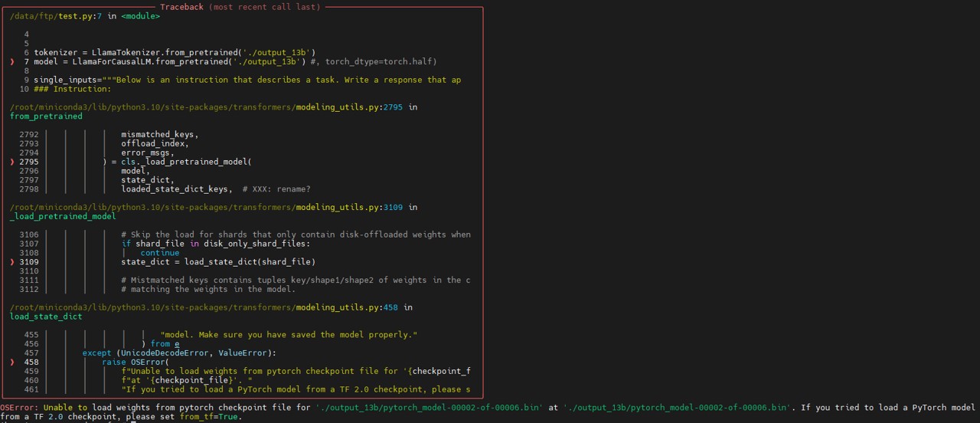Click the line 6 'tokenizer = LlamaTokenizer.from_pretrained' code
980x423 pixels.
(x=175, y=52)
